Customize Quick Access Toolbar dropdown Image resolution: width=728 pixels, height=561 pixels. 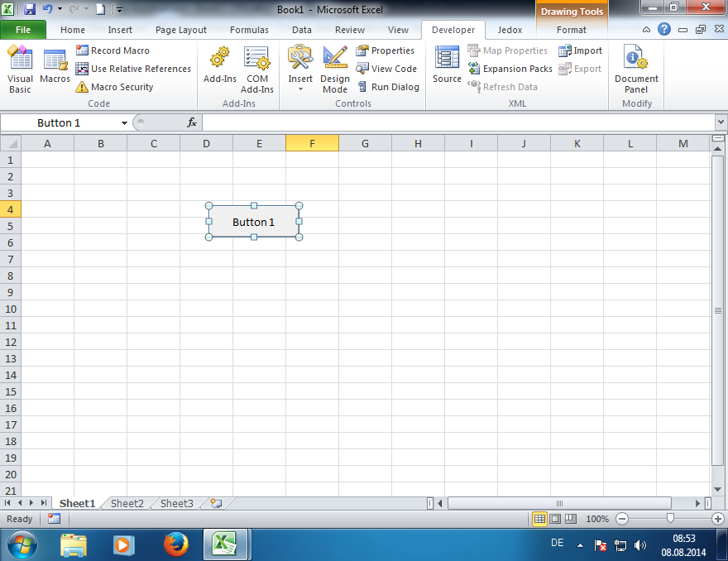coord(119,9)
